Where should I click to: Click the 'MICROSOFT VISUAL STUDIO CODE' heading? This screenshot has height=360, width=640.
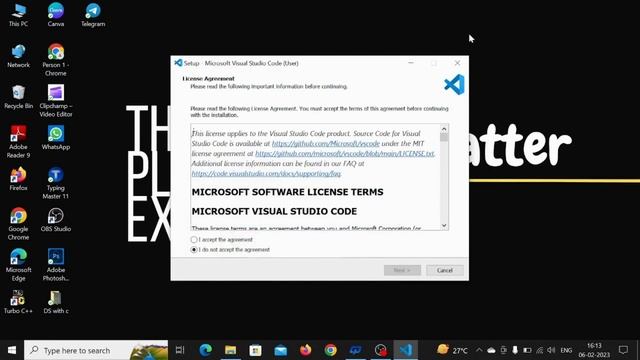(274, 211)
